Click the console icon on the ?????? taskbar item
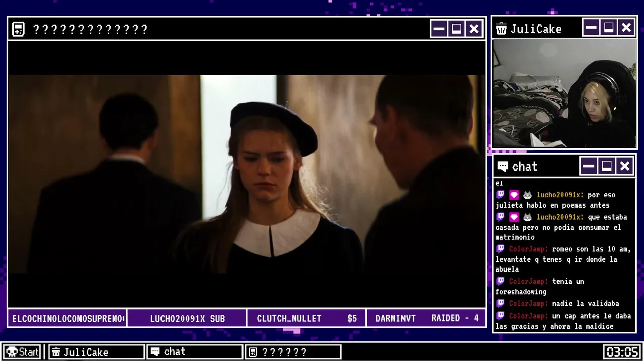This screenshot has height=362, width=644. (x=253, y=352)
